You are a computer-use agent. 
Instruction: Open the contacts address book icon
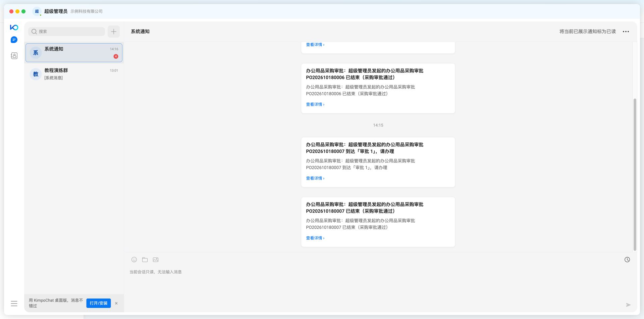14,56
